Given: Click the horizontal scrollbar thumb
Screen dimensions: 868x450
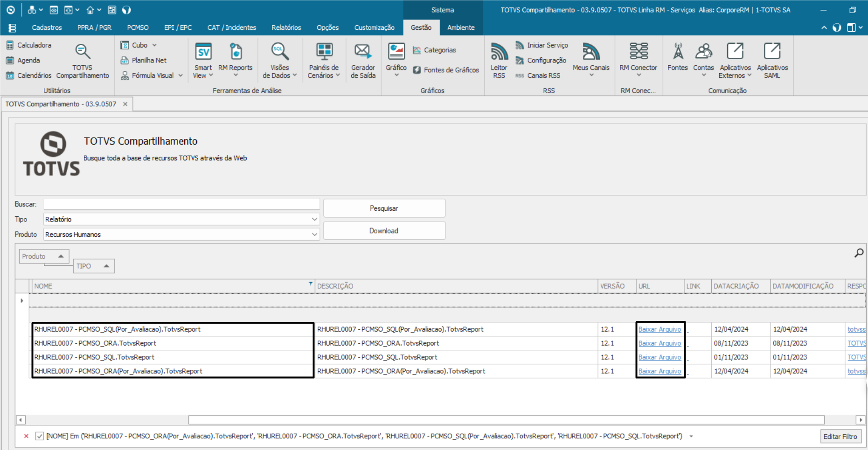Looking at the screenshot, I should (x=506, y=420).
